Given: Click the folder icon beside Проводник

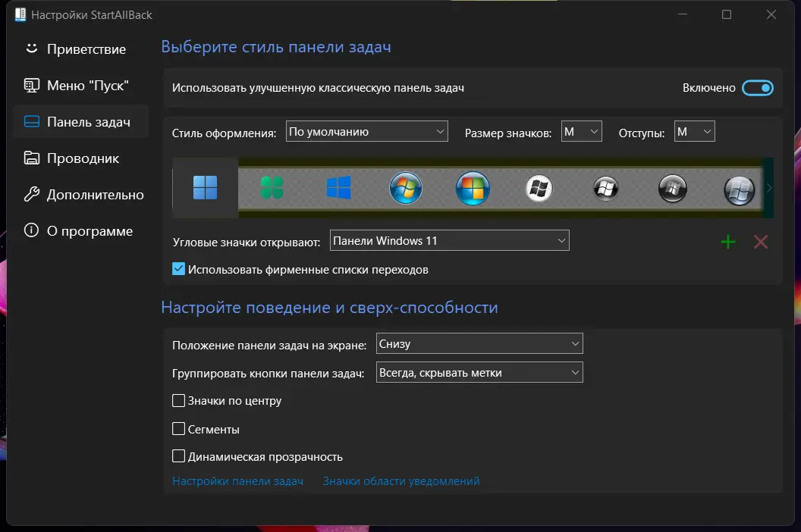Looking at the screenshot, I should 32,158.
